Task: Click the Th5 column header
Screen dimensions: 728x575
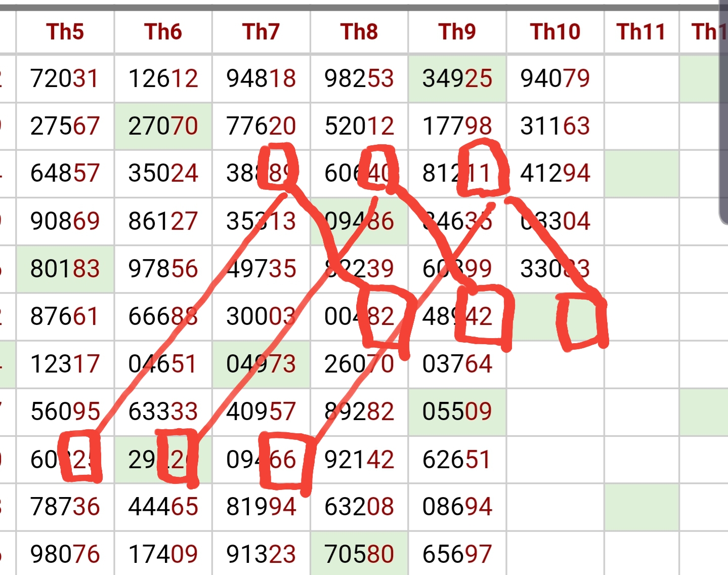Action: [65, 32]
